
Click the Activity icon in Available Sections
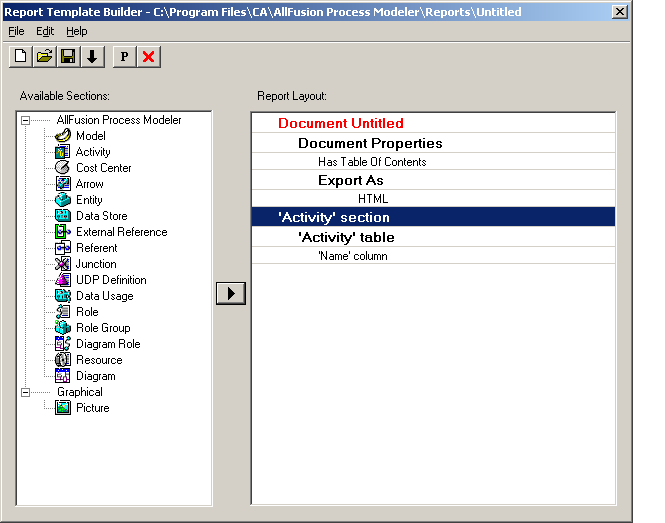click(63, 152)
